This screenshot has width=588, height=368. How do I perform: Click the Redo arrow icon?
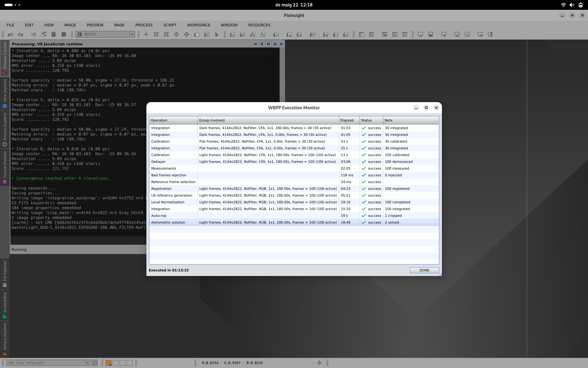[x=21, y=35]
